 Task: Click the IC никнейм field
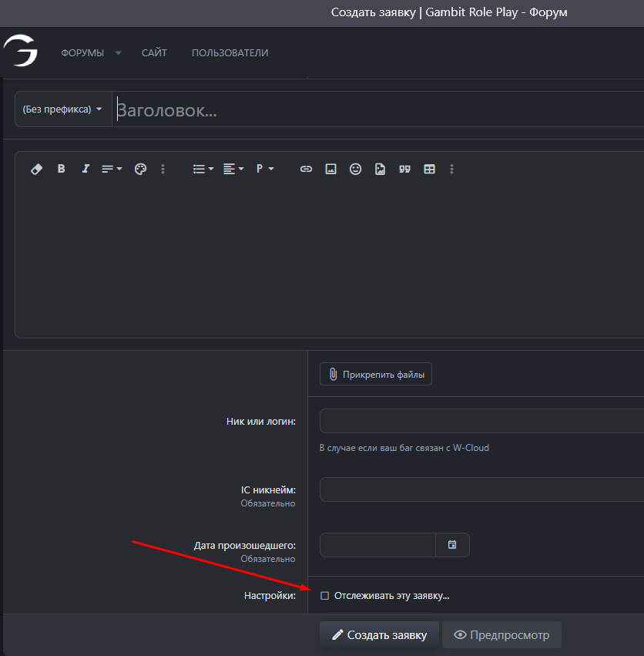481,489
